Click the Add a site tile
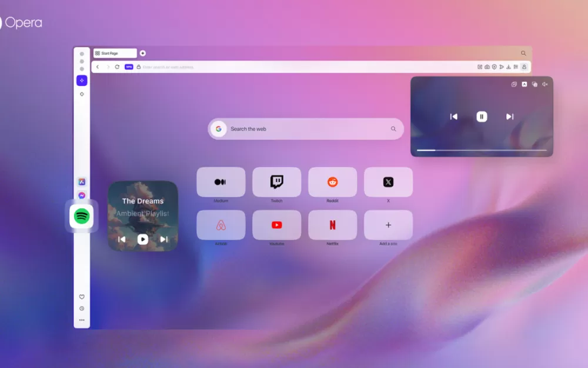Image resolution: width=588 pixels, height=368 pixels. (x=388, y=225)
